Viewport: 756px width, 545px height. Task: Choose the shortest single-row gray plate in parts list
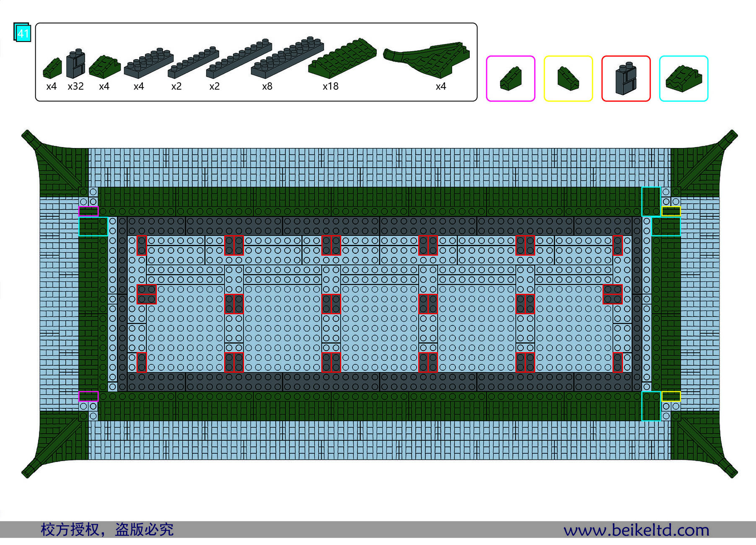193,62
